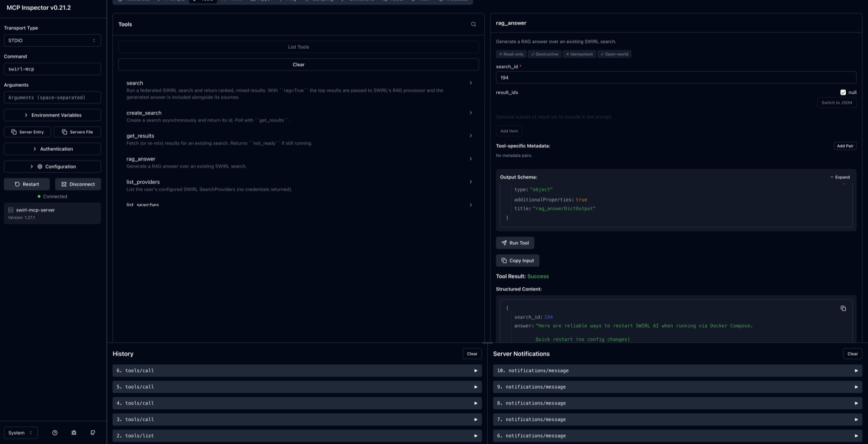Image resolution: width=868 pixels, height=444 pixels.
Task: Run the rag_answer tool
Action: pos(515,243)
